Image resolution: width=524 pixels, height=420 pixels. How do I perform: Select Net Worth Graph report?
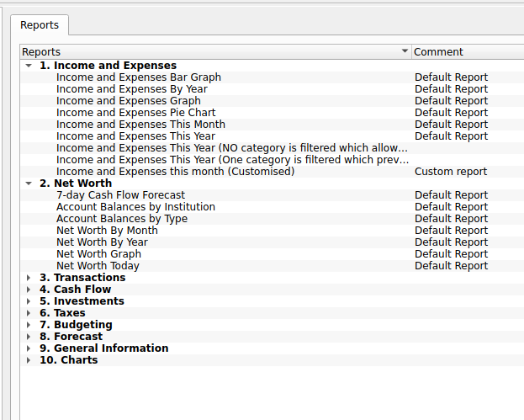[x=98, y=254]
